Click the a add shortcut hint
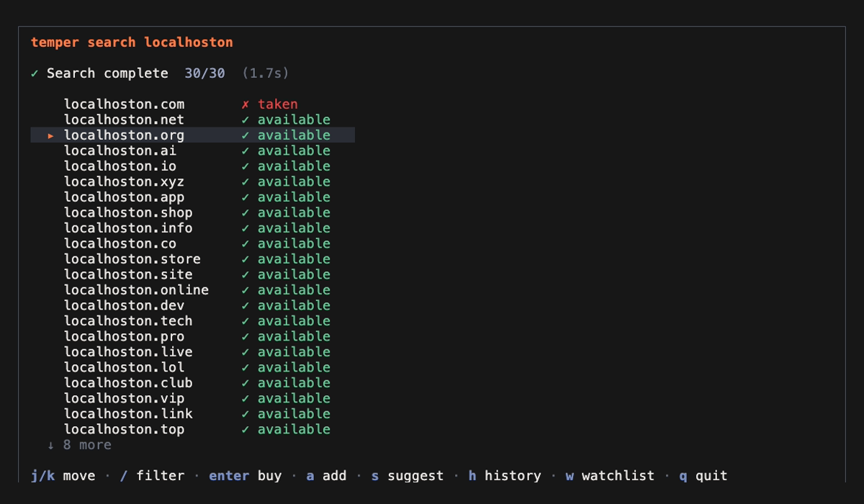The image size is (864, 504). (326, 476)
